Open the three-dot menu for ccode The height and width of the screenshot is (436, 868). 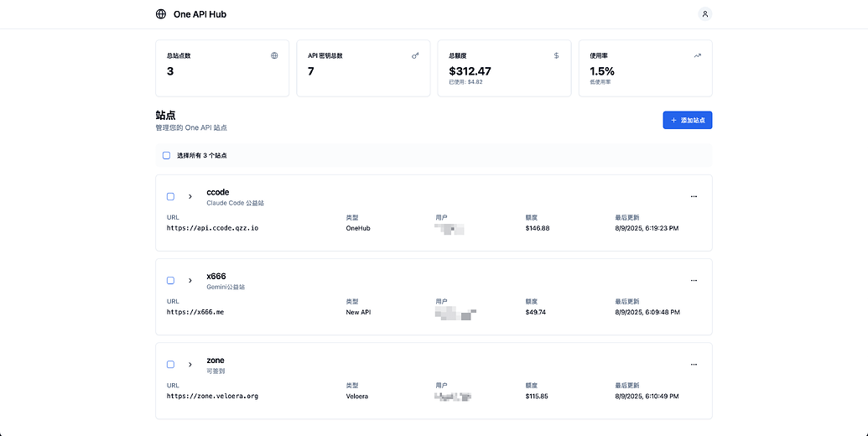point(694,196)
